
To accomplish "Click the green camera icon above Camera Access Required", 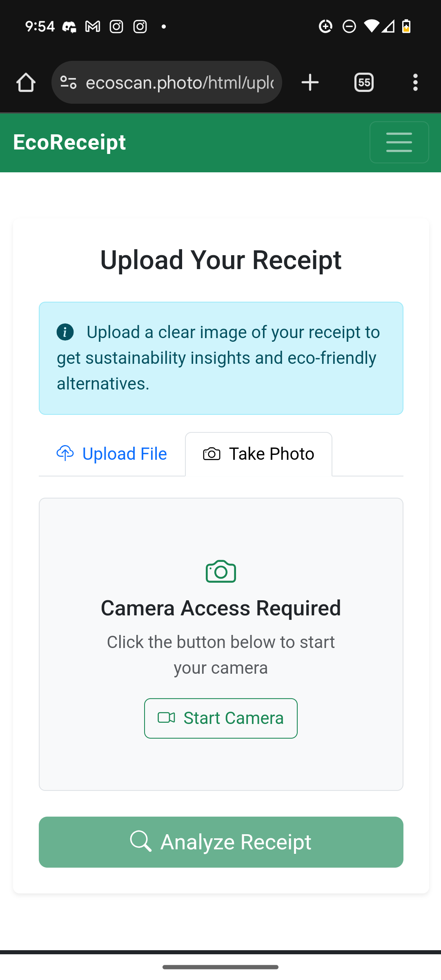I will (x=221, y=571).
